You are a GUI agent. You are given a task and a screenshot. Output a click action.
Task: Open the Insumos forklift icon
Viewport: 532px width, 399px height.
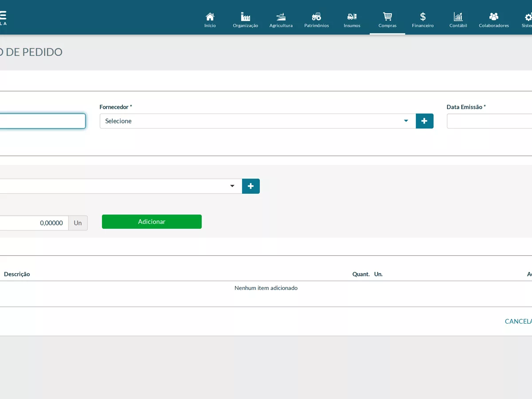352,17
